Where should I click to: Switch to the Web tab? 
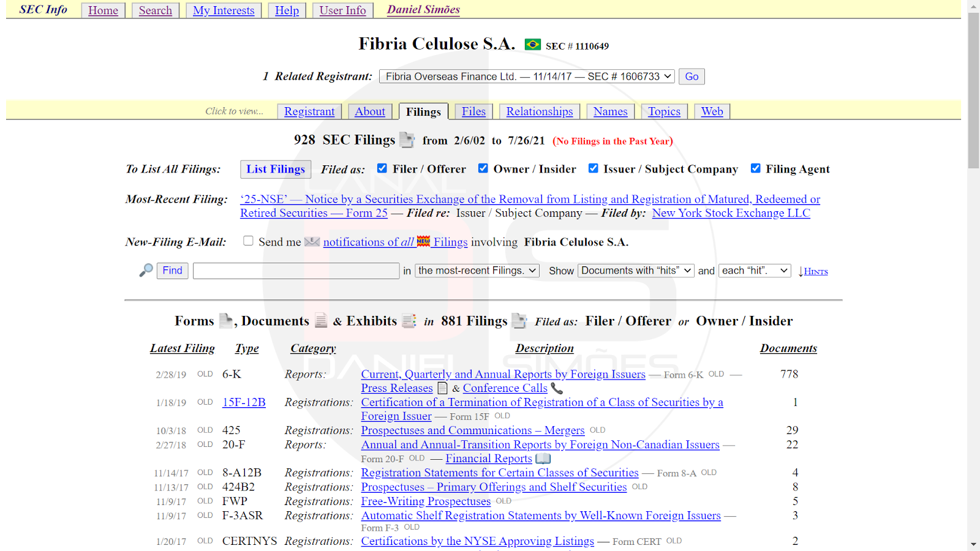712,111
